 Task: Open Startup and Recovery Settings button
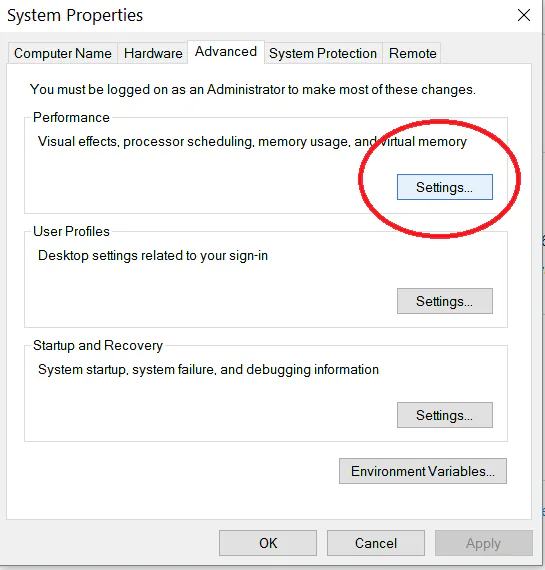point(445,415)
